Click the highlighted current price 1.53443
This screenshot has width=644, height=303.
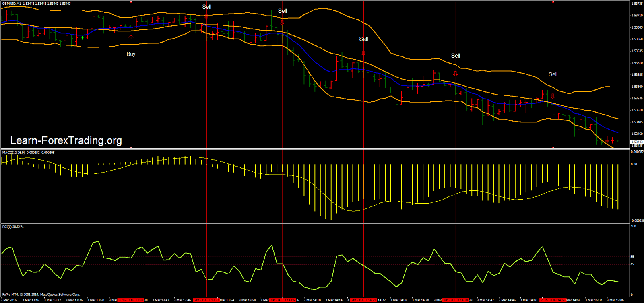point(637,142)
